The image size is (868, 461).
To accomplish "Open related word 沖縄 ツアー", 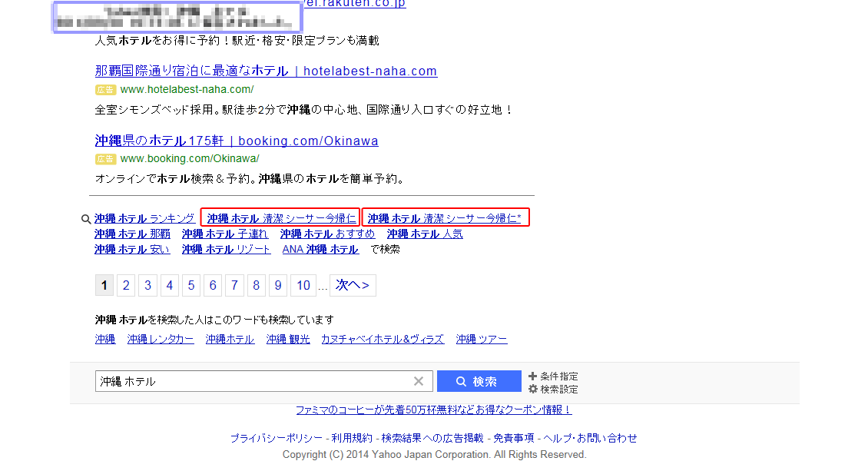I will click(482, 340).
